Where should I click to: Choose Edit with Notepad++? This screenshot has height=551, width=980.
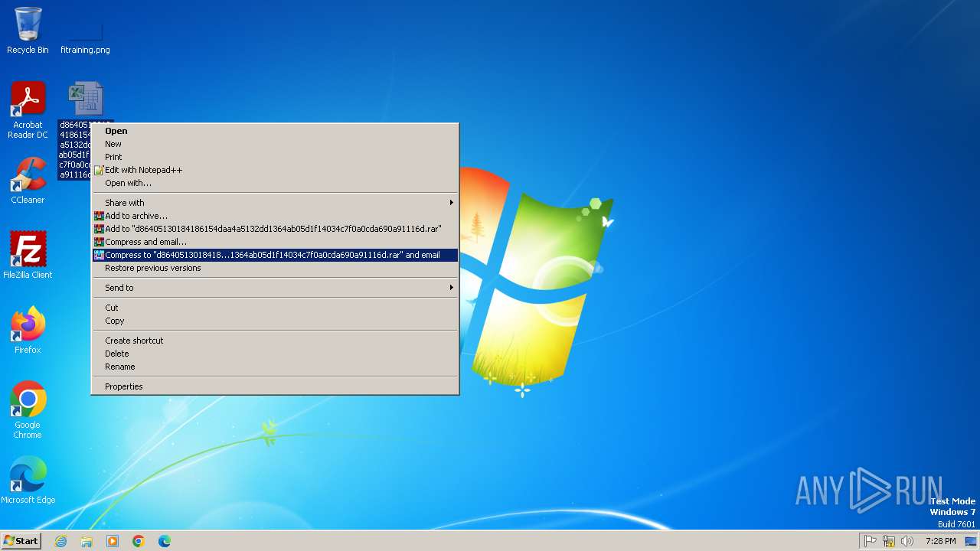tap(275, 170)
